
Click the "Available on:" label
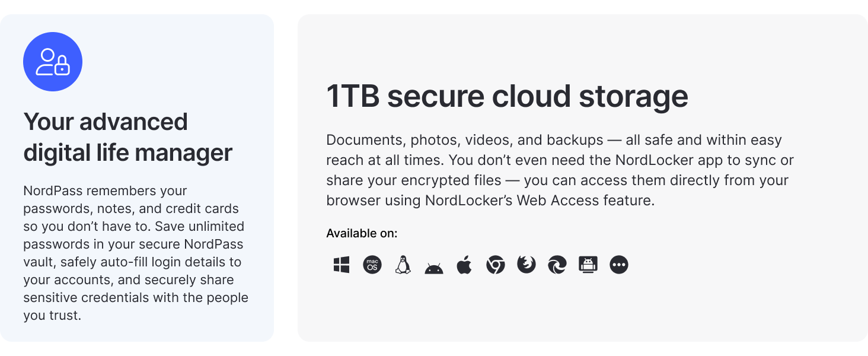tap(362, 233)
